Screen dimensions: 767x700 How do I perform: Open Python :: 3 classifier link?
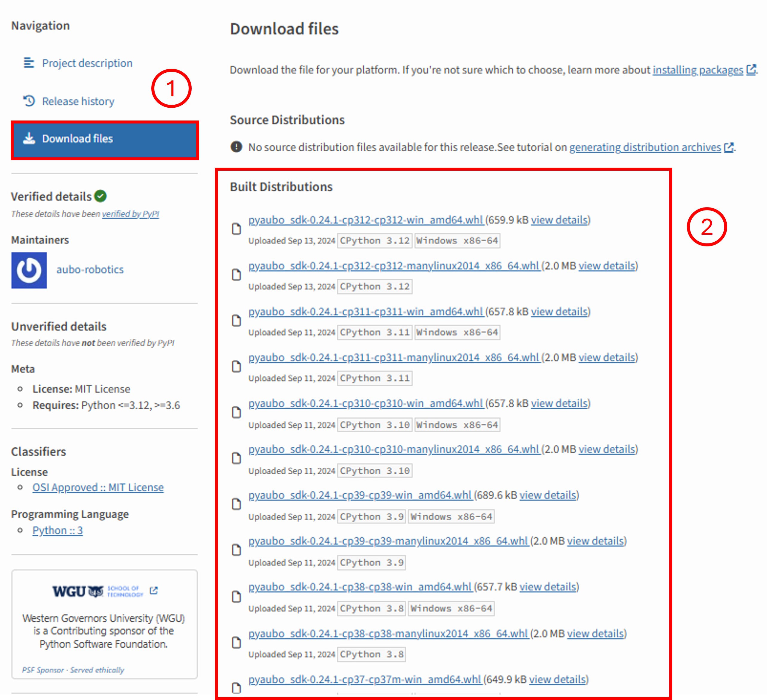tap(57, 530)
